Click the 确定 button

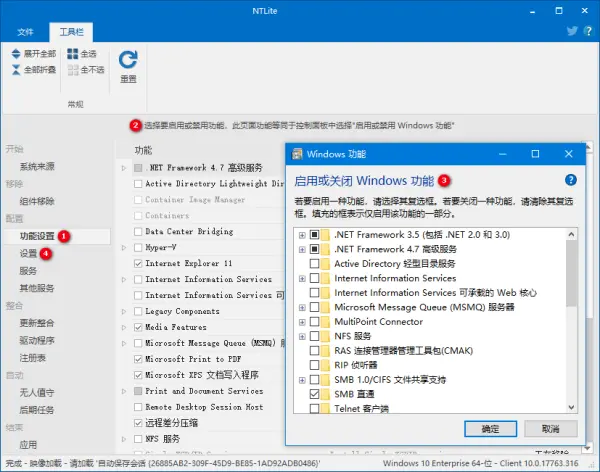(x=491, y=429)
